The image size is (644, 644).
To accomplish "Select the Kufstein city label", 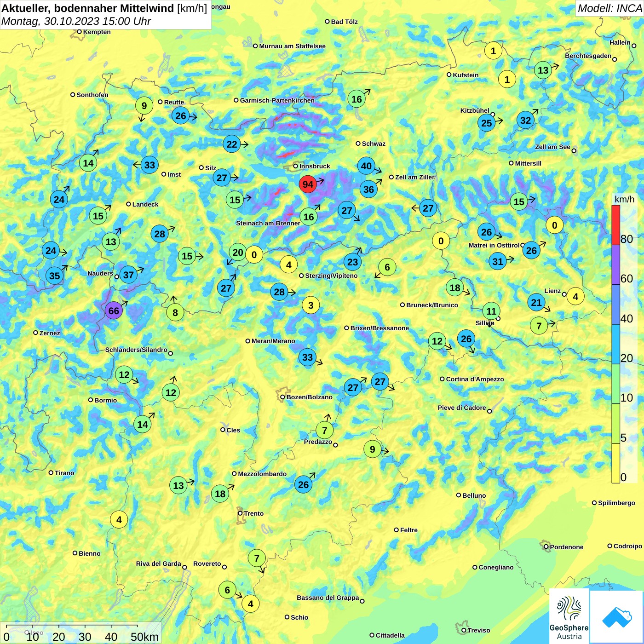I will 466,75.
